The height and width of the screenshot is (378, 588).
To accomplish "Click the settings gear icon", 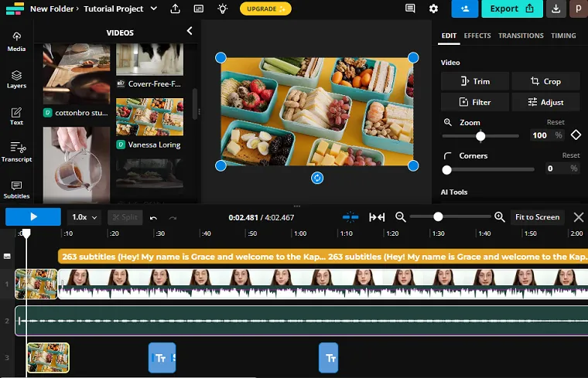I will 433,9.
